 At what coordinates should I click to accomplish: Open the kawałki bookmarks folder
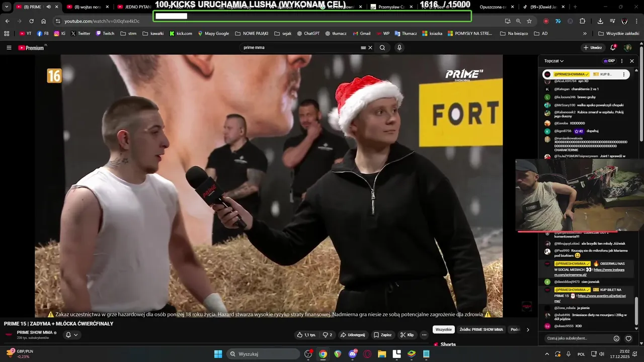[x=153, y=34]
